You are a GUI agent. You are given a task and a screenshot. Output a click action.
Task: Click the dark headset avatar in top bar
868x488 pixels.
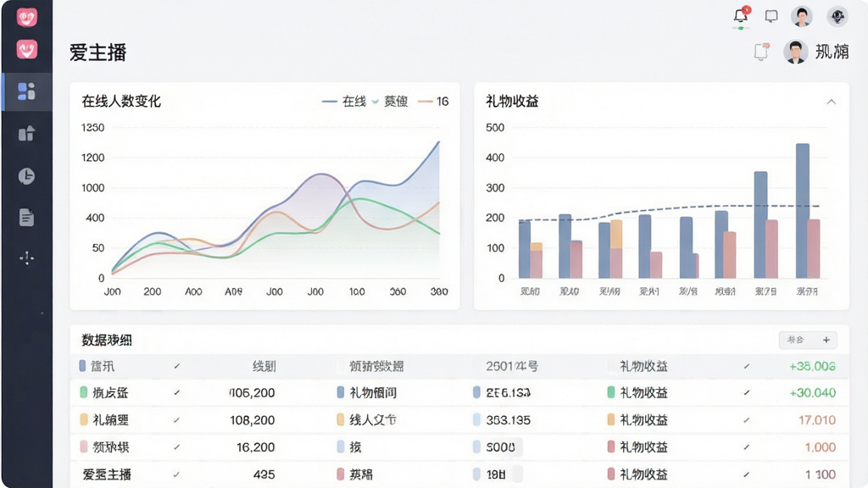click(837, 16)
